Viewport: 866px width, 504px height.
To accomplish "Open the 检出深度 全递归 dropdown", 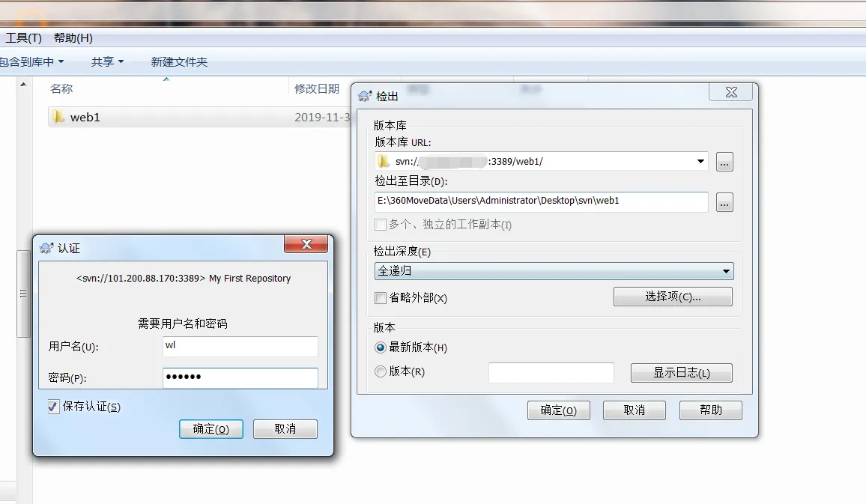I will [554, 271].
